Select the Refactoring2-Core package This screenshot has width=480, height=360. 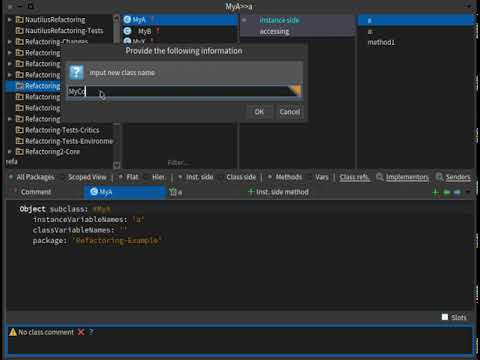pyautogui.click(x=52, y=152)
